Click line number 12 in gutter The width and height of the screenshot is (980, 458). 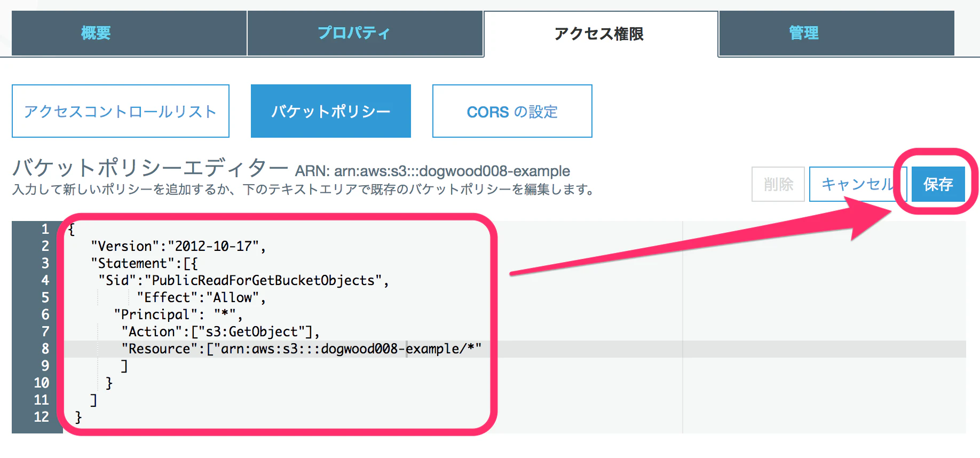[x=42, y=417]
